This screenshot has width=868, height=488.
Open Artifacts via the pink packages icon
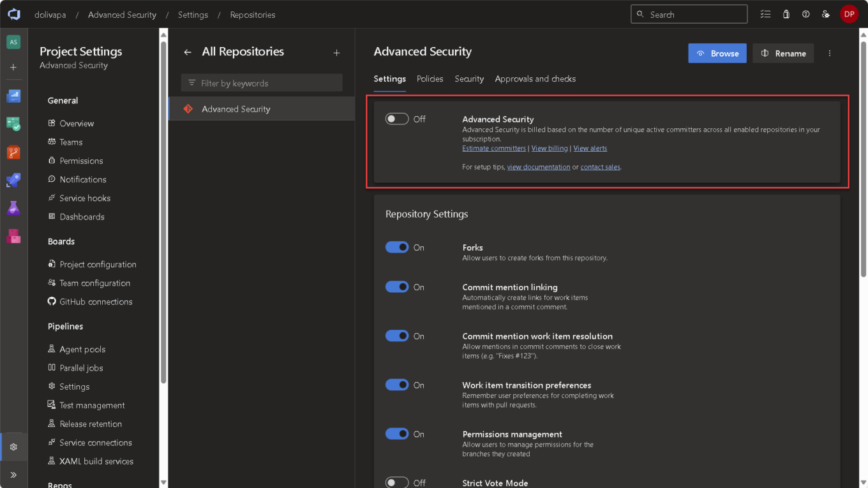[14, 236]
